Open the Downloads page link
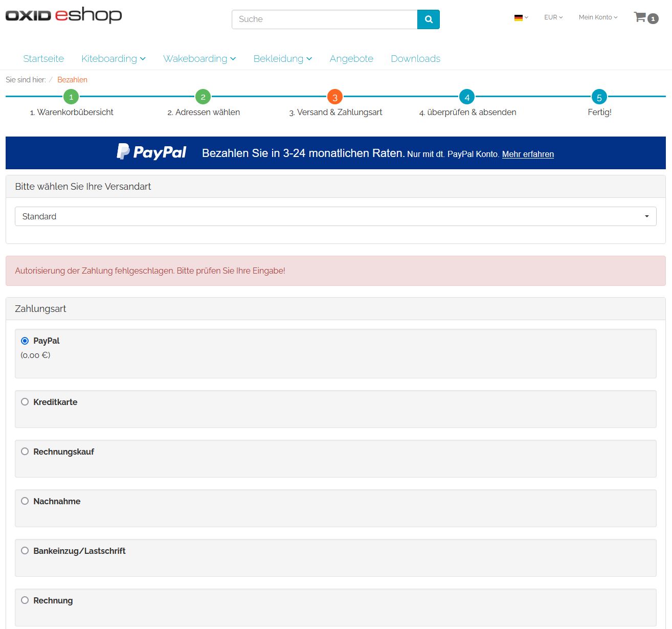Image resolution: width=672 pixels, height=629 pixels. [415, 59]
